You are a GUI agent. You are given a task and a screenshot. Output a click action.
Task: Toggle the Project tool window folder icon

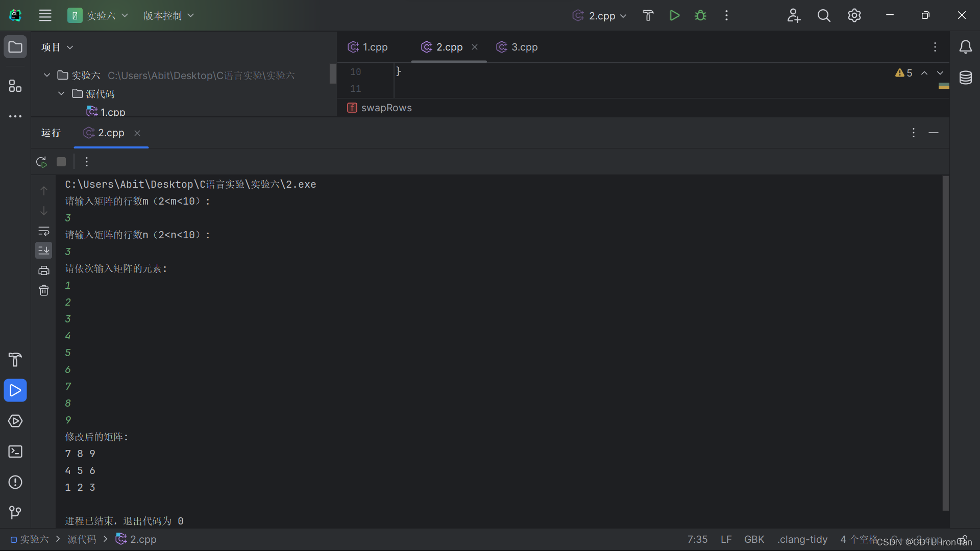tap(15, 47)
